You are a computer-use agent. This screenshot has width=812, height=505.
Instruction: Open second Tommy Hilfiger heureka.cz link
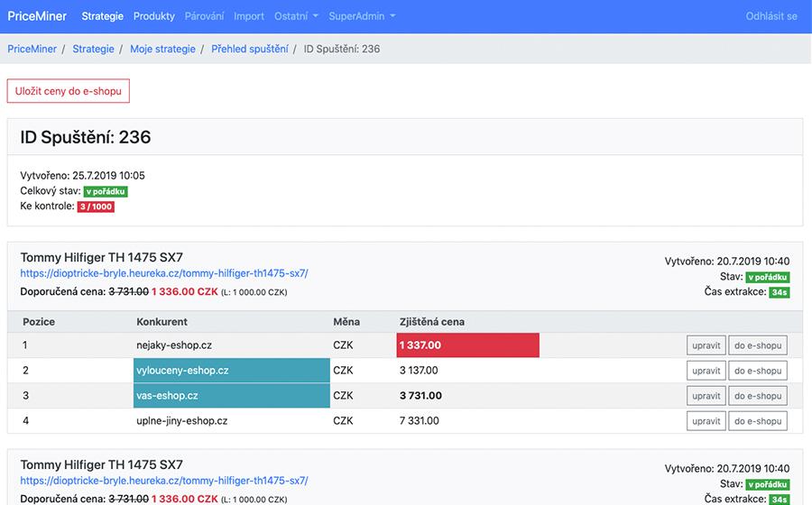click(164, 481)
